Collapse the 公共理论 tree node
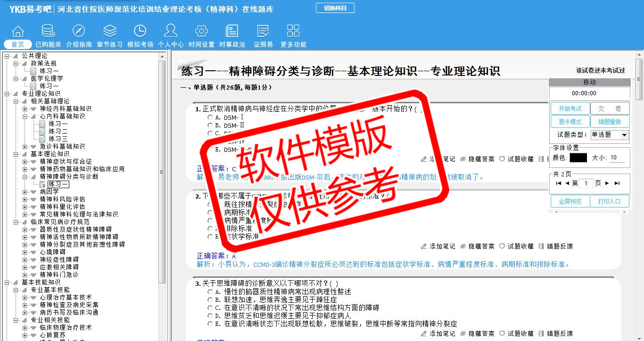 [x=7, y=56]
